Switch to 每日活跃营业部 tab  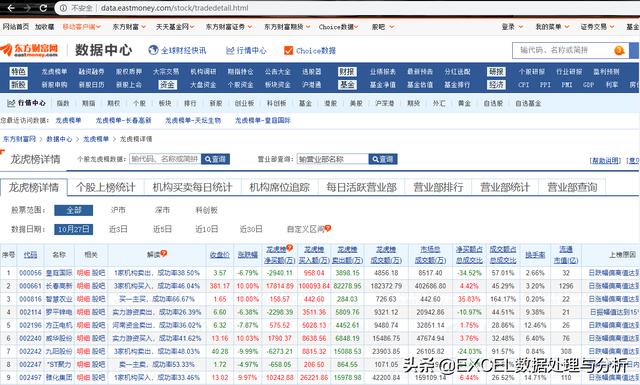click(362, 187)
